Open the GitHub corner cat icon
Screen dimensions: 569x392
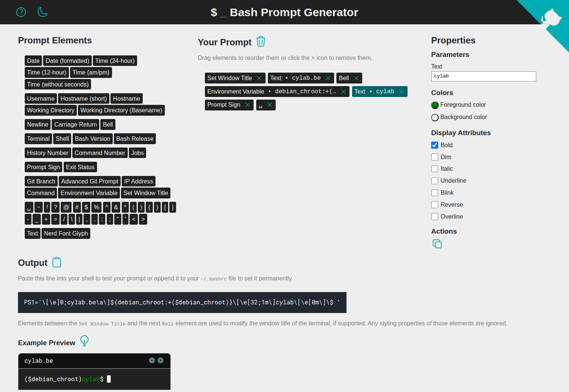tap(551, 18)
